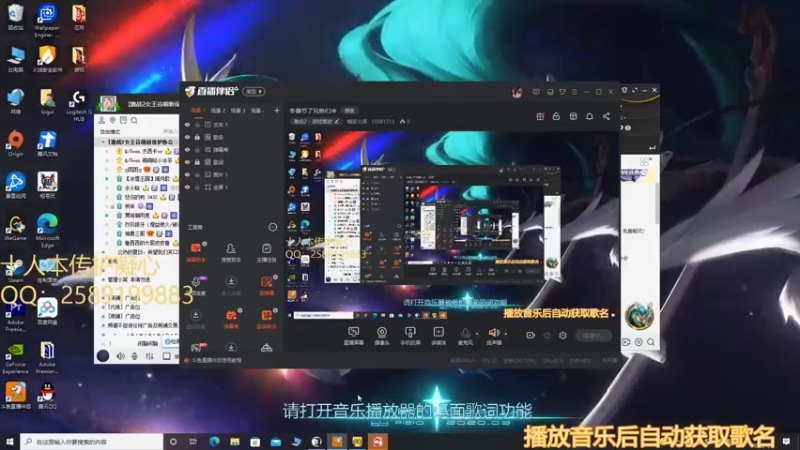Viewport: 800px width, 450px height.
Task: Switch to the 场景 3 tab
Action: (x=238, y=110)
